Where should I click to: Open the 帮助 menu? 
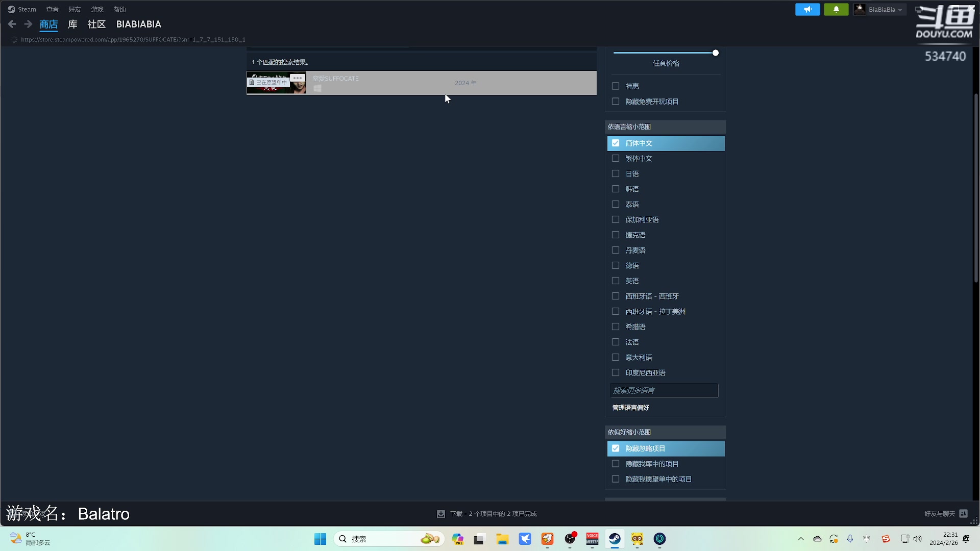point(119,10)
